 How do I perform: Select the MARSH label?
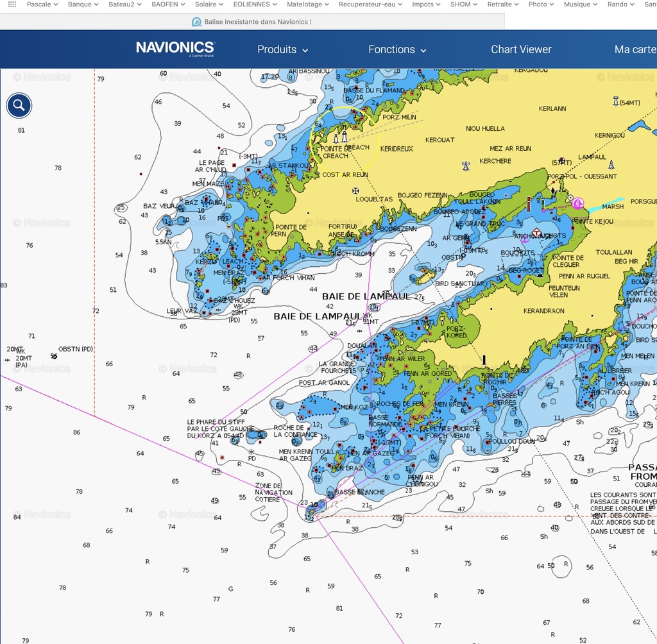click(x=613, y=207)
